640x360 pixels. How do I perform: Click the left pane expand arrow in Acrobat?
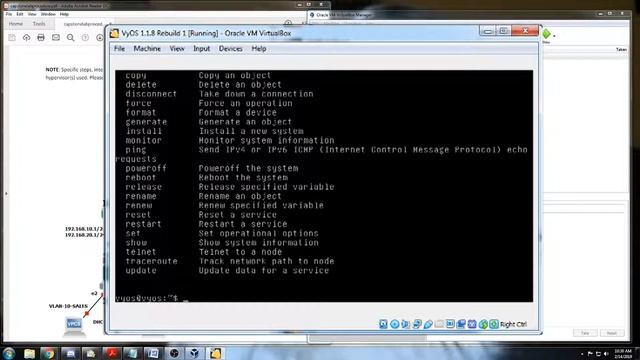click(6, 193)
